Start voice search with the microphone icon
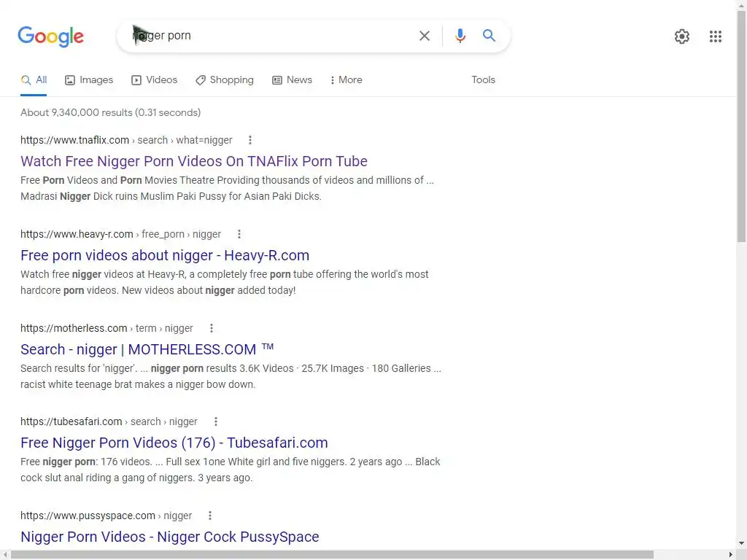 click(x=460, y=36)
